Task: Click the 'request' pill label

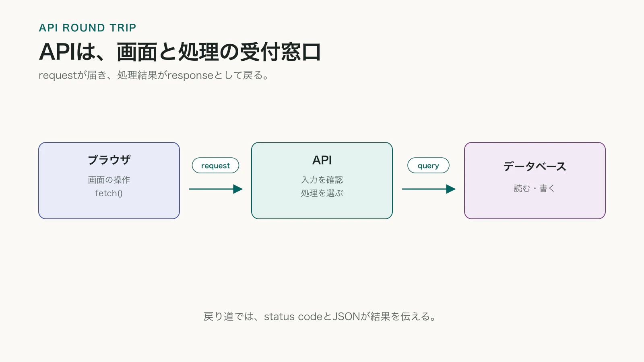Action: (x=215, y=165)
